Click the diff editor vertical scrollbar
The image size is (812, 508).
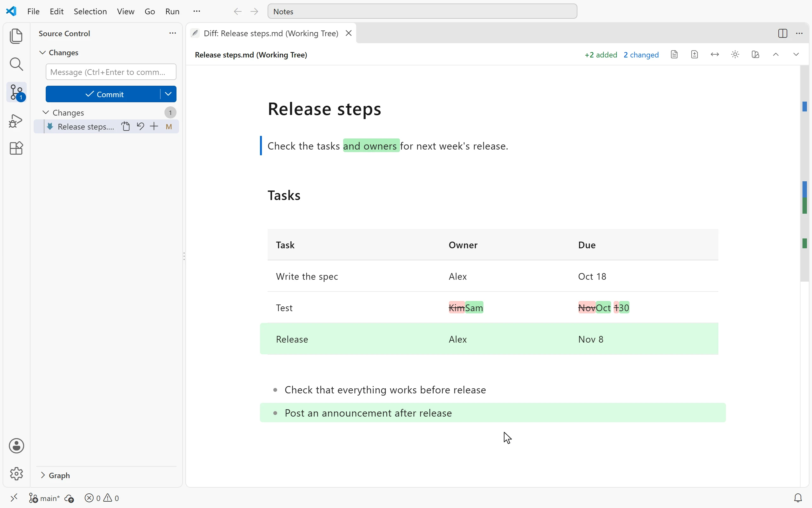point(805,173)
